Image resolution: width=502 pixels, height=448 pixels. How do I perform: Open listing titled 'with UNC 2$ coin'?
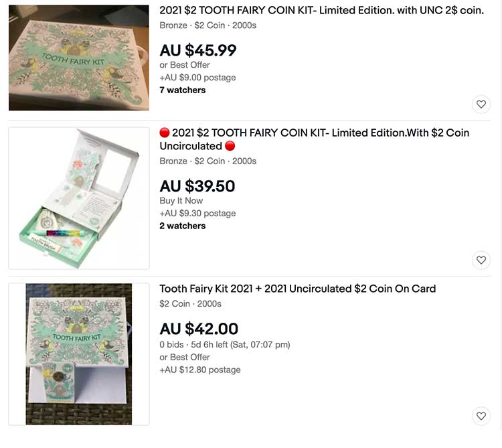coord(321,11)
